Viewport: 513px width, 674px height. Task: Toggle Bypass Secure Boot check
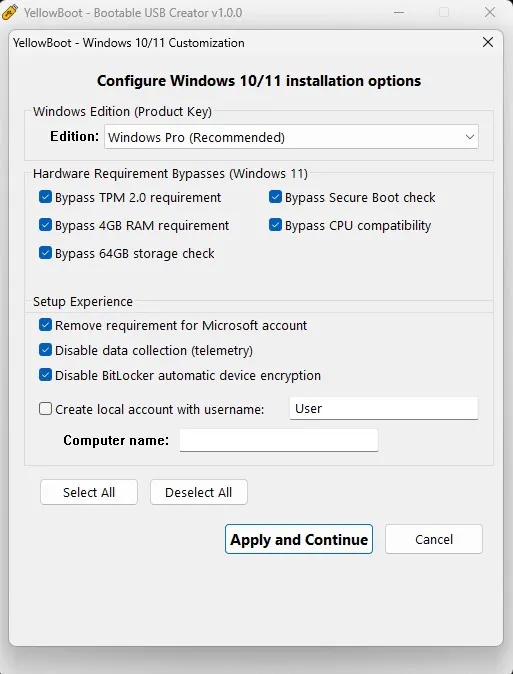275,197
